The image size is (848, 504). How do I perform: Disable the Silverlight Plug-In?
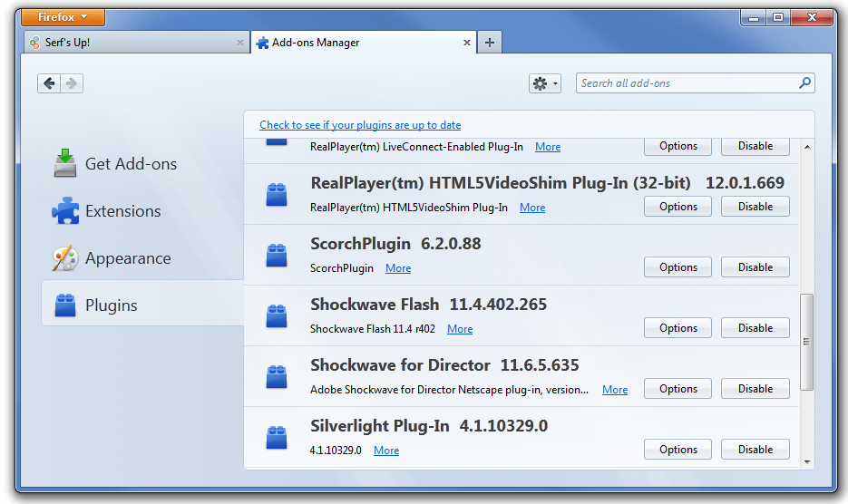755,450
